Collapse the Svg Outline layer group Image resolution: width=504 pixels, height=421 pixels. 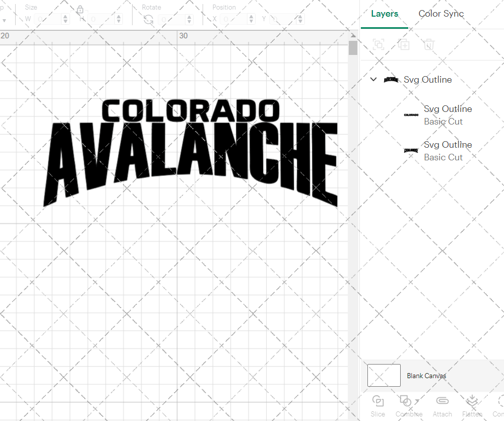[373, 79]
